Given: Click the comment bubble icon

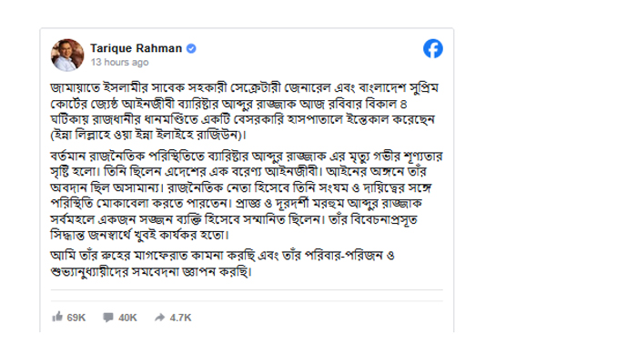Looking at the screenshot, I should point(107,317).
